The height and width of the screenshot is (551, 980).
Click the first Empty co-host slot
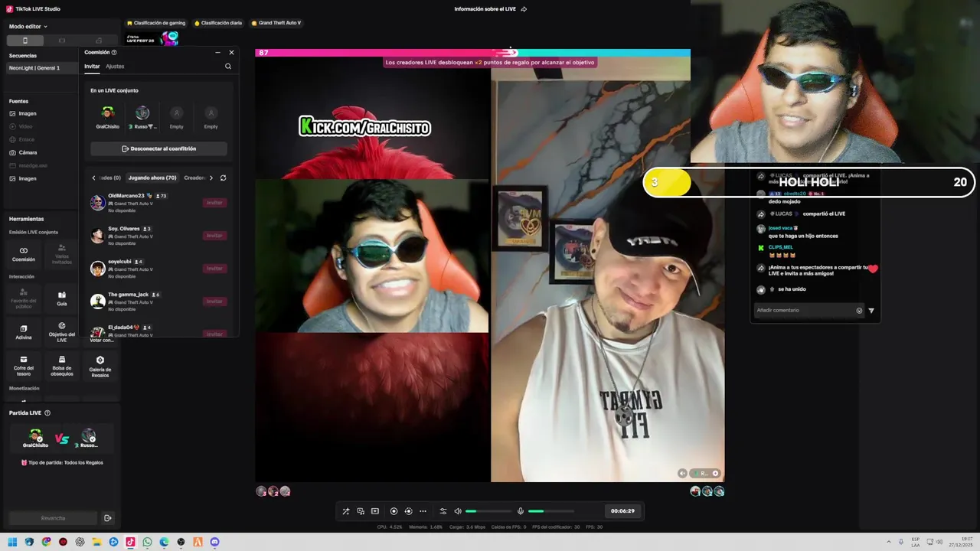click(177, 114)
